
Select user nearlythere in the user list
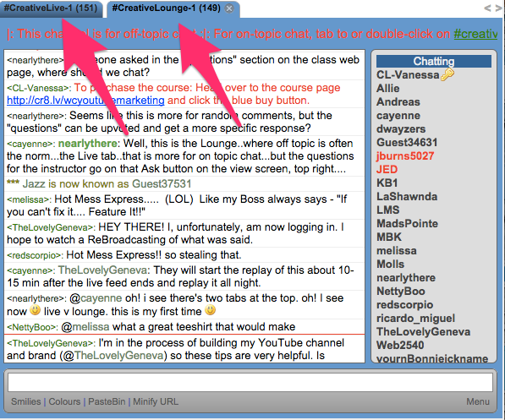[x=406, y=278]
